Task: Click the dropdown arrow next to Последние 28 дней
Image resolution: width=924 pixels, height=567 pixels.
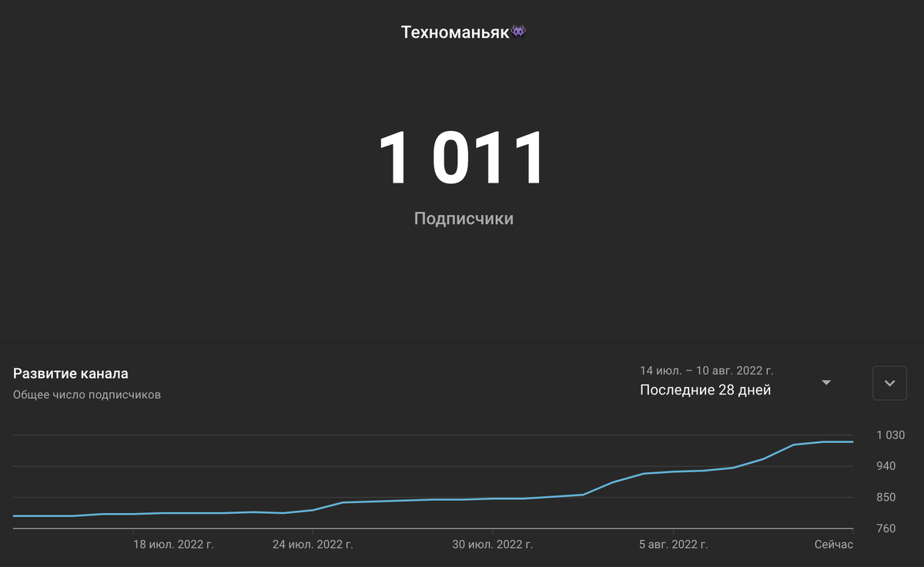Action: tap(826, 383)
